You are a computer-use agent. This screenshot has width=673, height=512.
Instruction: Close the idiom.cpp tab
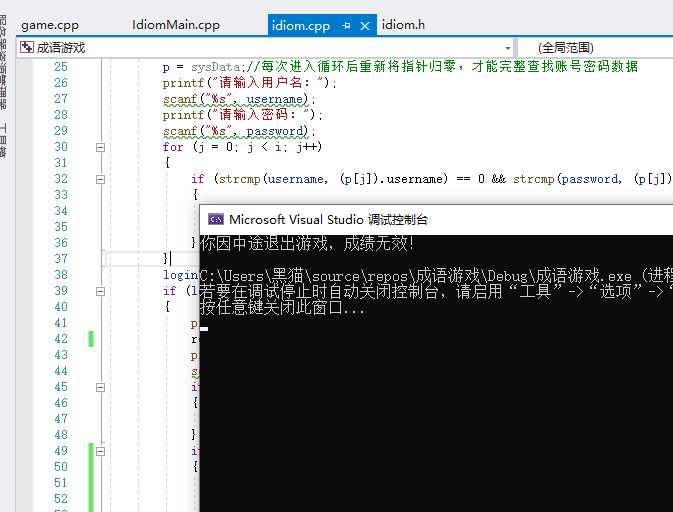365,26
